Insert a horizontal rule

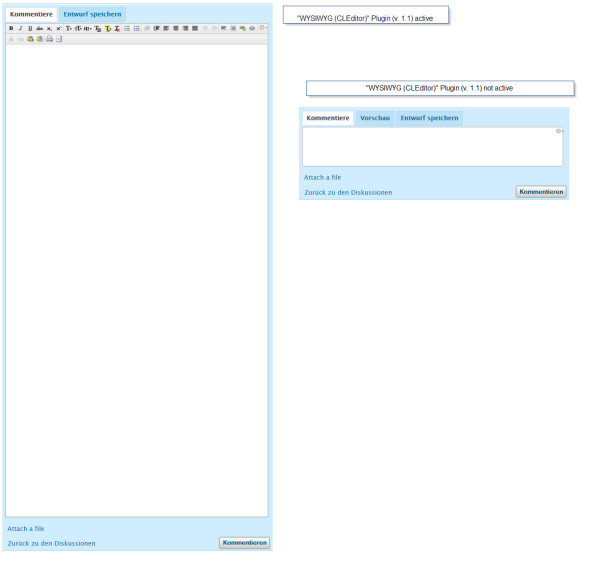tap(223, 28)
